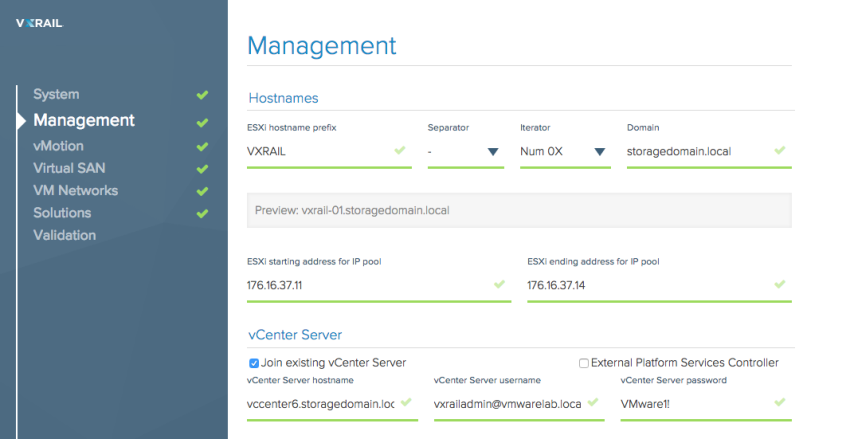The height and width of the screenshot is (439, 850).
Task: Open the Separator dropdown arrow
Action: click(493, 152)
